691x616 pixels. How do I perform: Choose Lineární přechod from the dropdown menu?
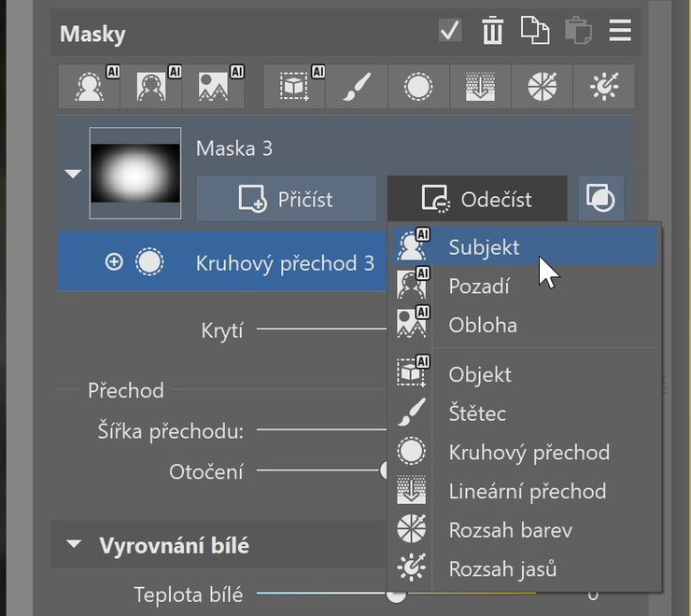[525, 491]
